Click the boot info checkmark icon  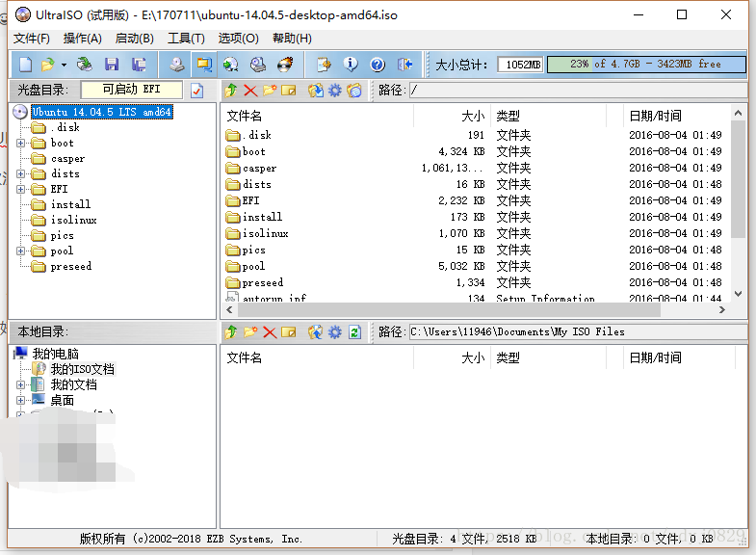[x=197, y=91]
